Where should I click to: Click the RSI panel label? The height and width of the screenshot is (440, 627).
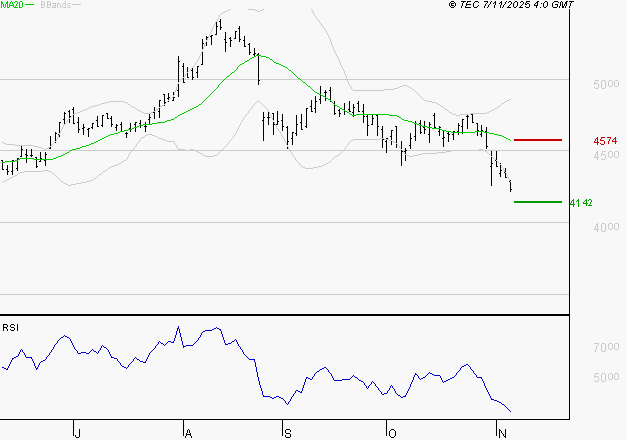10,328
